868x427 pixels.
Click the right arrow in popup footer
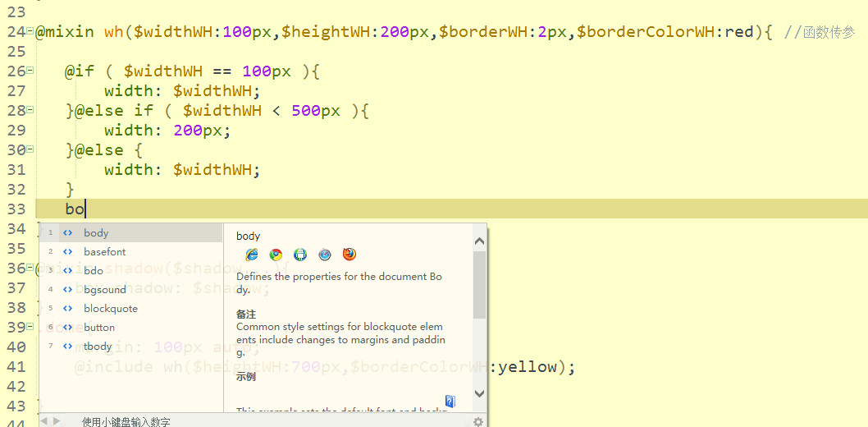pos(57,421)
